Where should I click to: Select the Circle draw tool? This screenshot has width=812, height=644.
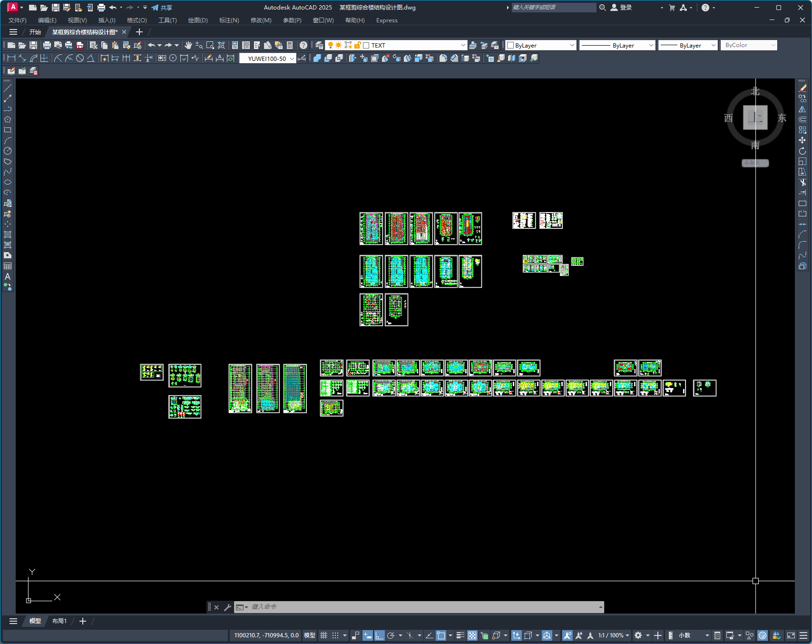(x=8, y=151)
